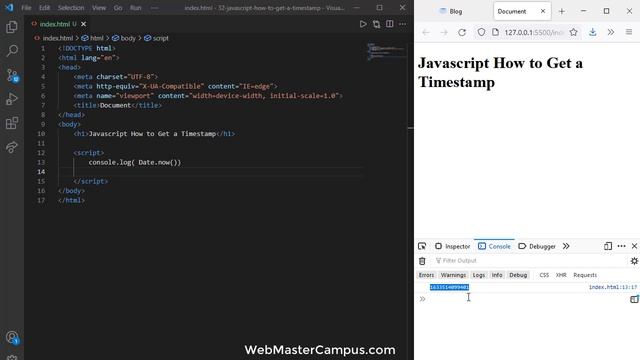Click the Filter Output field

(529, 261)
